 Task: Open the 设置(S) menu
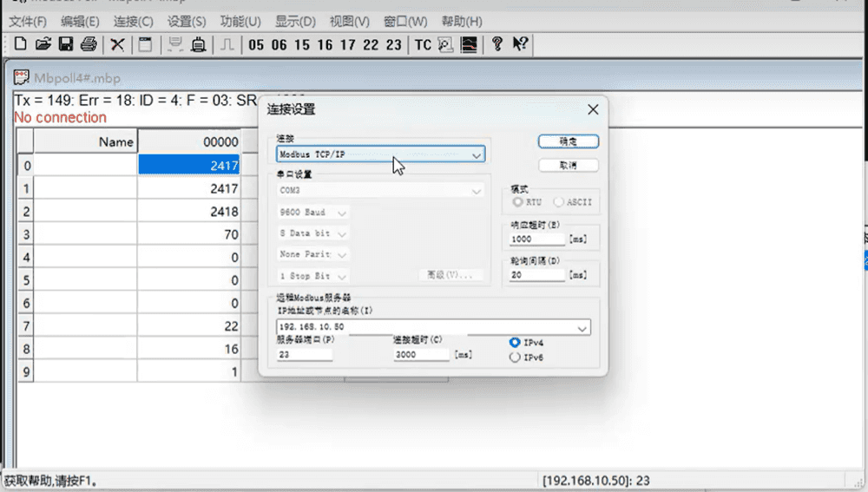pos(187,21)
